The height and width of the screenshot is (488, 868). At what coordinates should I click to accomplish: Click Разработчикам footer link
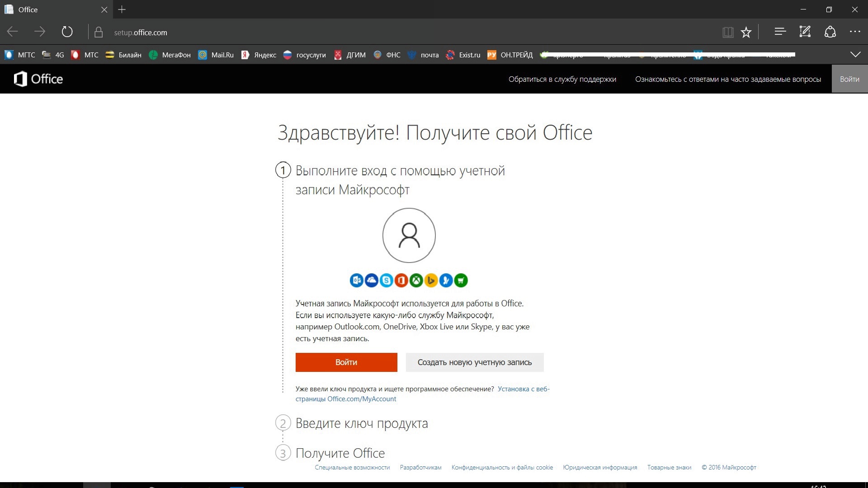pyautogui.click(x=420, y=468)
